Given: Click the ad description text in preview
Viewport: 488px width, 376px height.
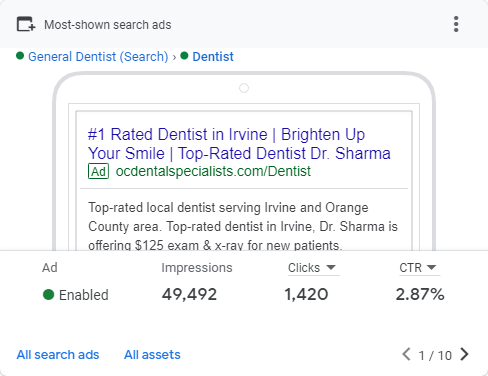Looking at the screenshot, I should [243, 226].
